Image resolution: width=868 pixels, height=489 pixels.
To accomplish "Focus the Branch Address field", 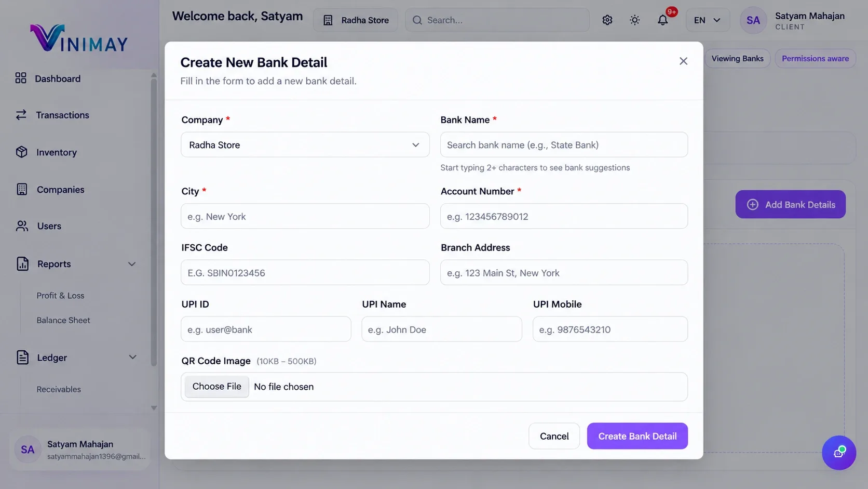I will 564,272.
